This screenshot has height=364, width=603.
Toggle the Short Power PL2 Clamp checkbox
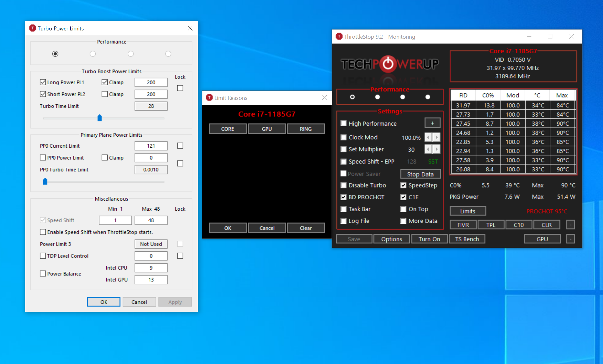(105, 94)
